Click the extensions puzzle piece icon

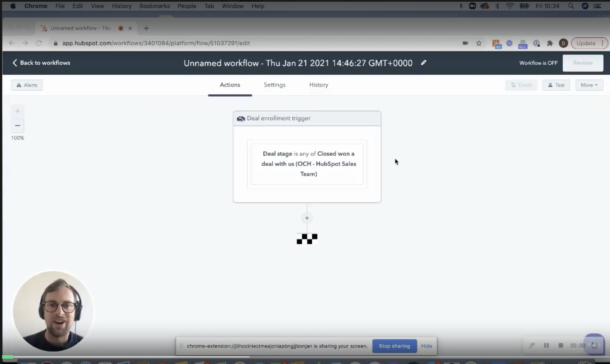[550, 43]
